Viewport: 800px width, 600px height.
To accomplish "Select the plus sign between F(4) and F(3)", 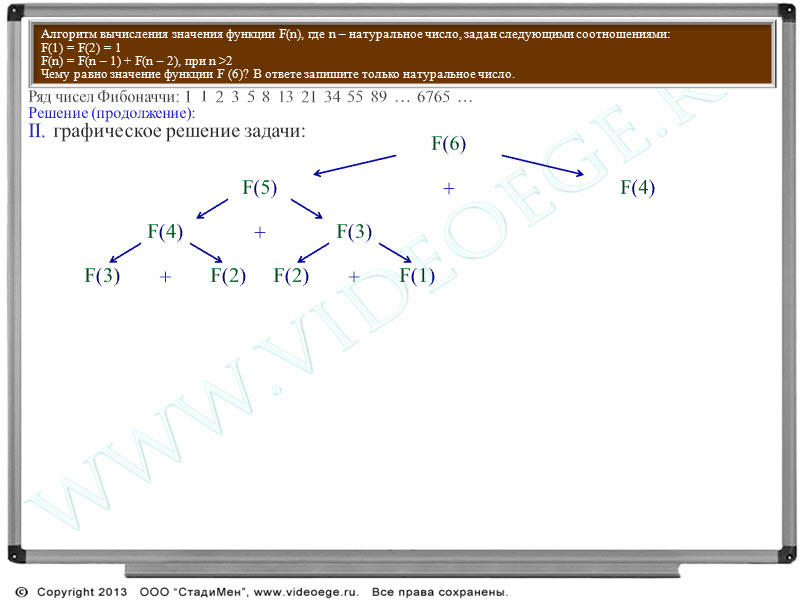I will 260,233.
